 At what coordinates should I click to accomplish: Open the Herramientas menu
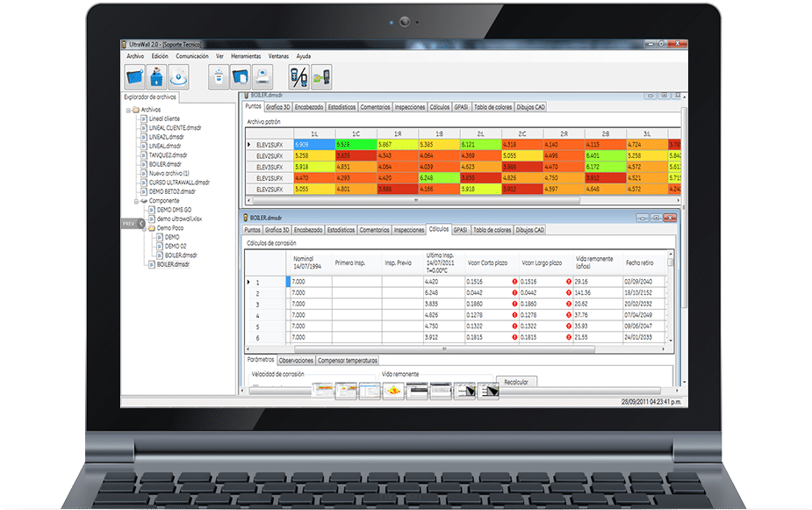pos(246,55)
